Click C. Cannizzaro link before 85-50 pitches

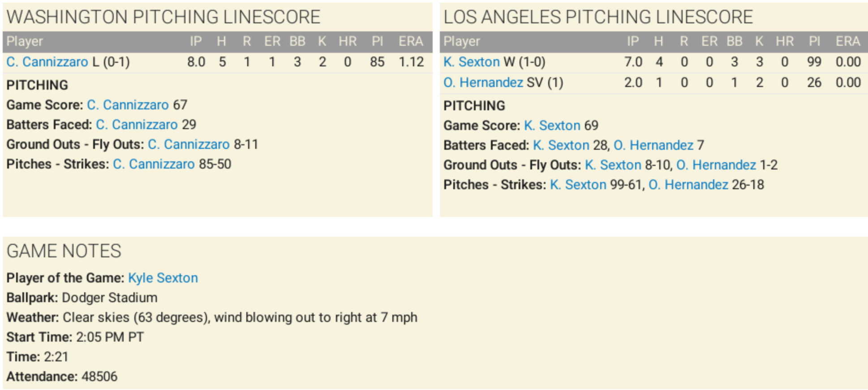pyautogui.click(x=154, y=164)
